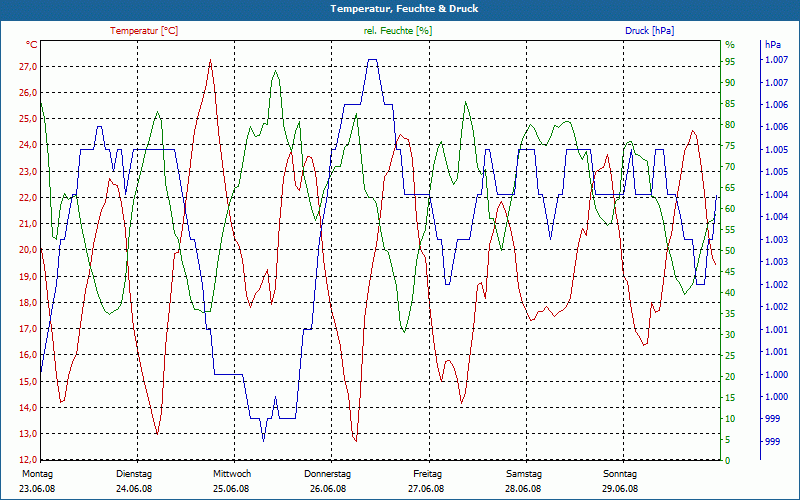800x500 pixels.
Task: Click the green '10' humidity axis value
Action: (730, 418)
